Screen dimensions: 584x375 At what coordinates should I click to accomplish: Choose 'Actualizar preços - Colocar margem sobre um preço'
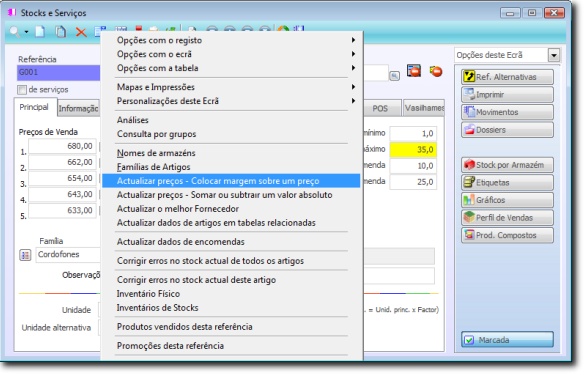pyautogui.click(x=231, y=181)
